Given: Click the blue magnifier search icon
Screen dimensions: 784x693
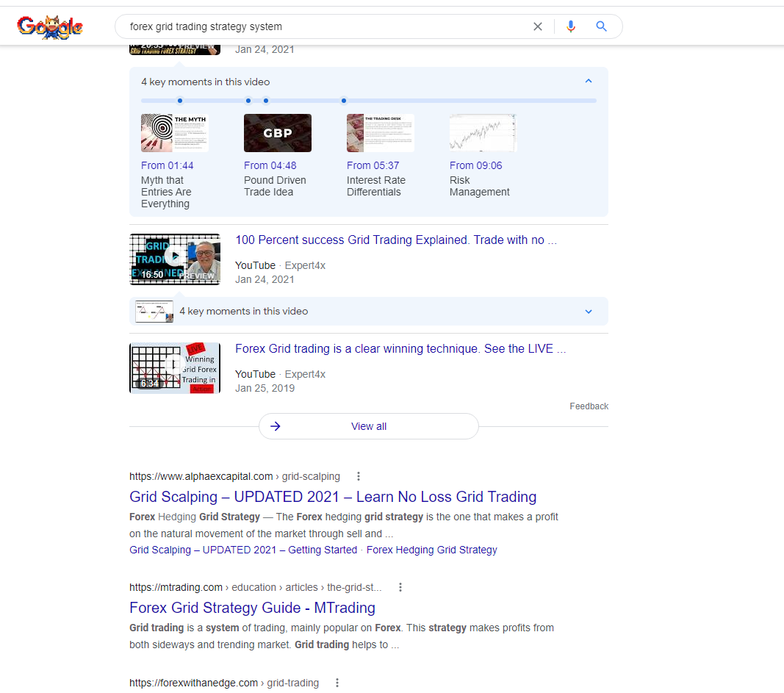Looking at the screenshot, I should (x=601, y=26).
